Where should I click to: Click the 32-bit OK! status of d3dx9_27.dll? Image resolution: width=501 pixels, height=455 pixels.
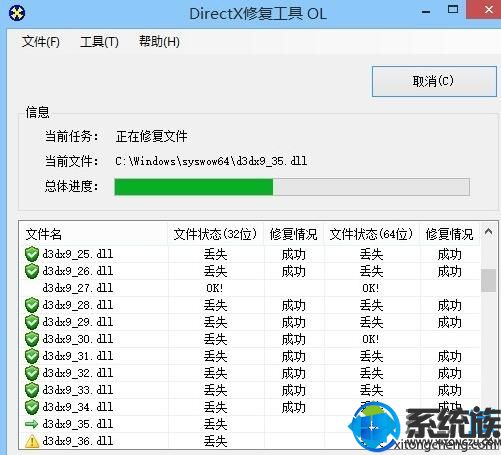(215, 288)
